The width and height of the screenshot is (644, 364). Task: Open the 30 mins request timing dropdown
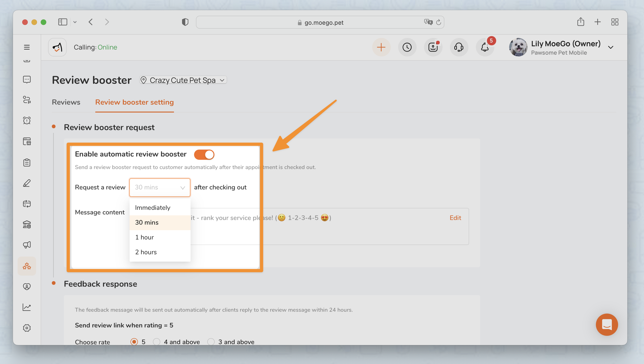coord(160,187)
